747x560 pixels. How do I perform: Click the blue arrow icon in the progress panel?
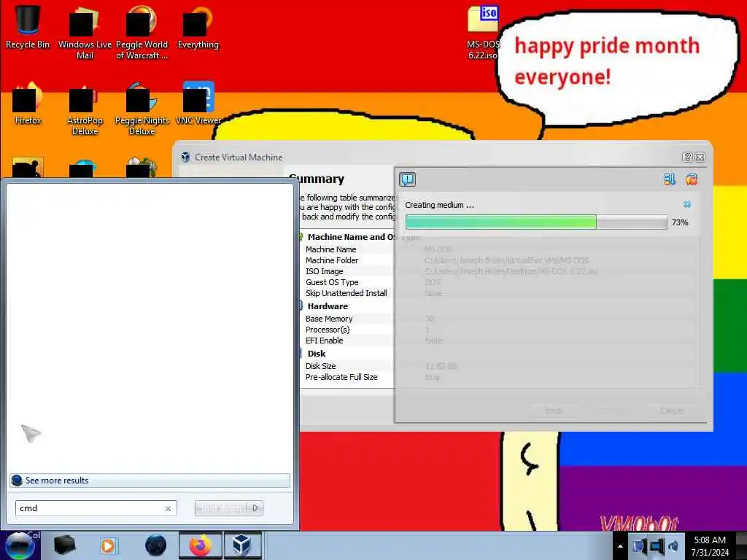pos(670,179)
